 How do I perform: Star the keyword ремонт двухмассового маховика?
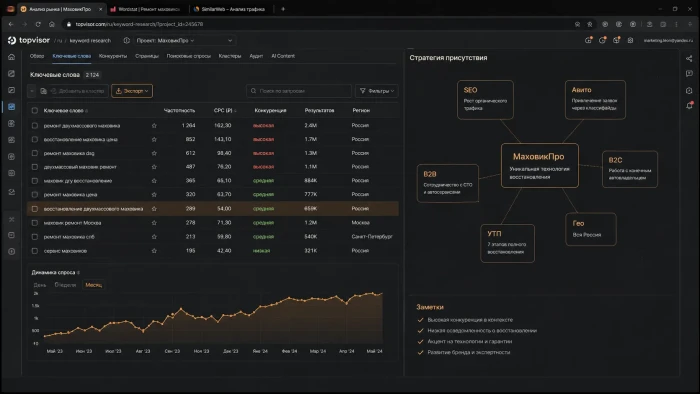point(154,126)
